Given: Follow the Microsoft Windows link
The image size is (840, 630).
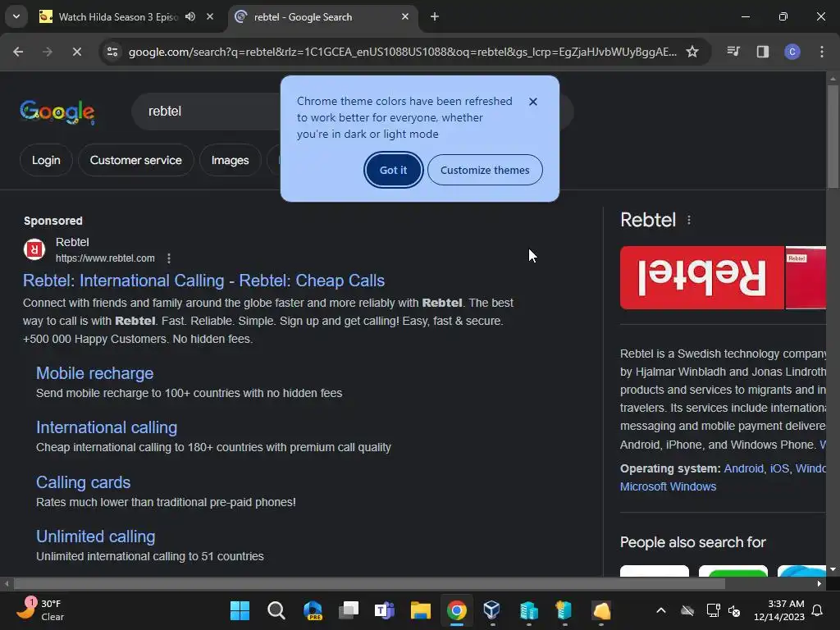Looking at the screenshot, I should click(668, 486).
